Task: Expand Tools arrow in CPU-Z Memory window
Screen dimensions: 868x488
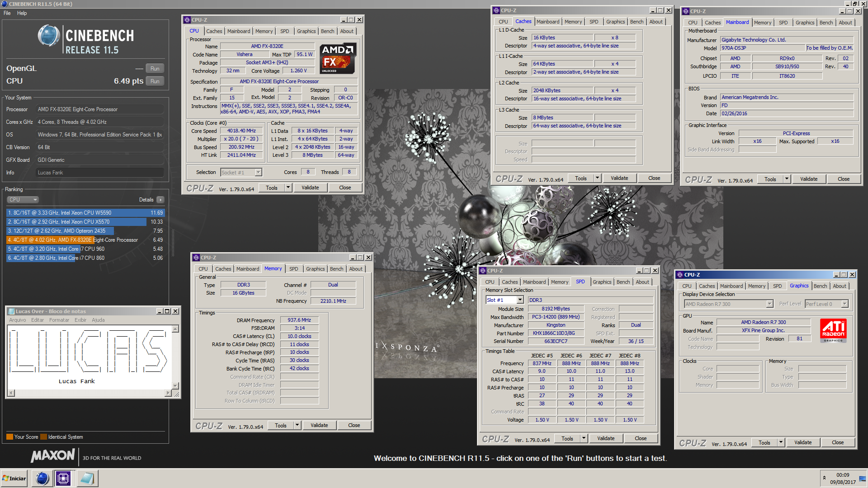Action: [297, 426]
